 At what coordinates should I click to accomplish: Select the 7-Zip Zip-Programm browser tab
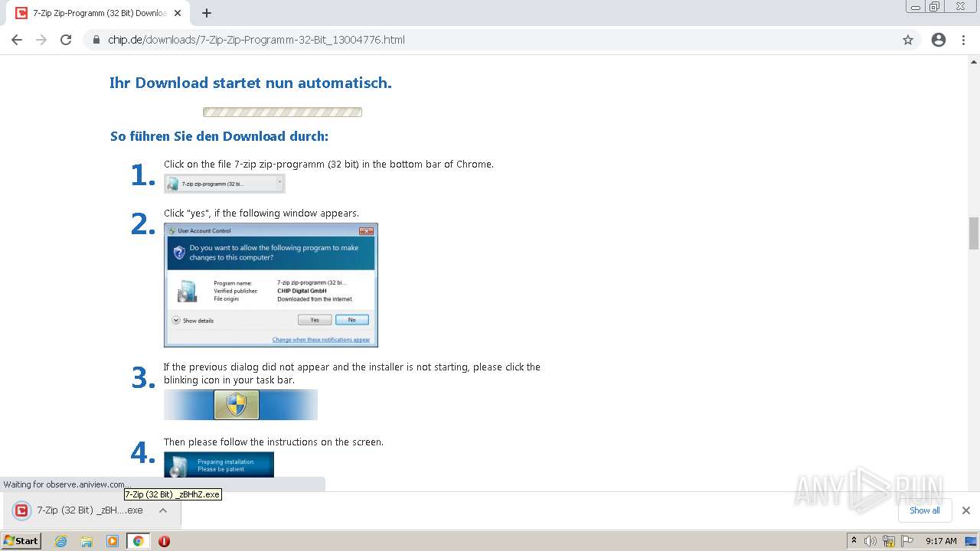(x=100, y=13)
